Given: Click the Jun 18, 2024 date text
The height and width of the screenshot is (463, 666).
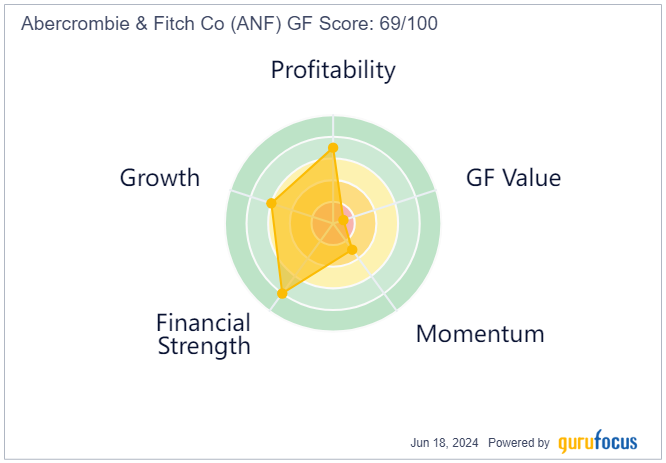Looking at the screenshot, I should point(444,443).
